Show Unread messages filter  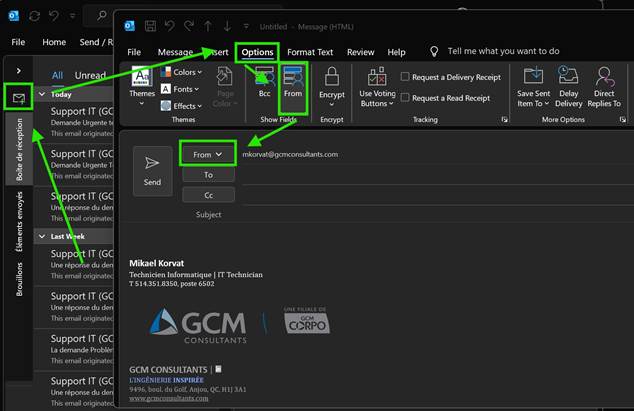pos(90,75)
